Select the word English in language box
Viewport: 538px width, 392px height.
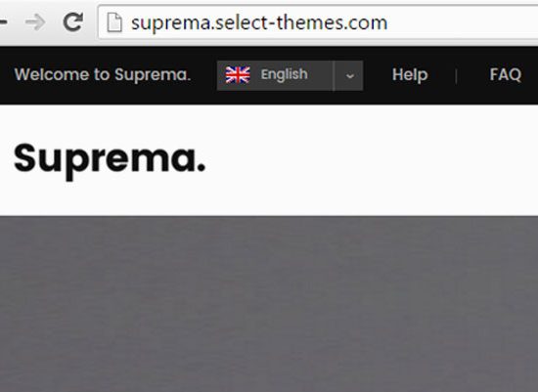284,75
